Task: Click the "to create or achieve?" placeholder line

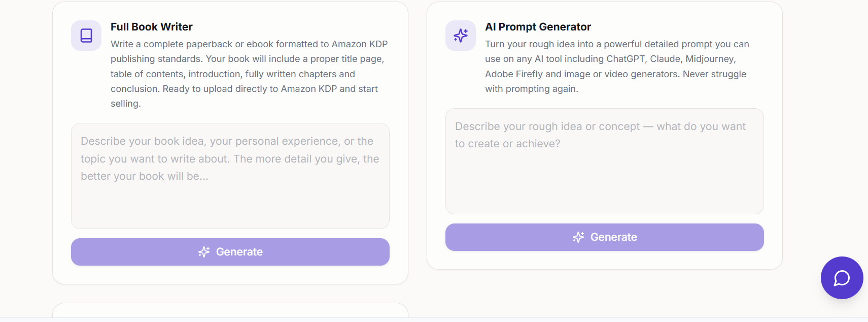Action: [x=507, y=144]
